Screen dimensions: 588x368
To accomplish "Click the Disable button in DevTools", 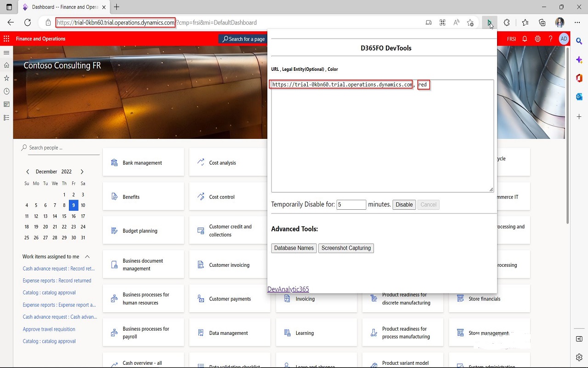I will pos(404,204).
